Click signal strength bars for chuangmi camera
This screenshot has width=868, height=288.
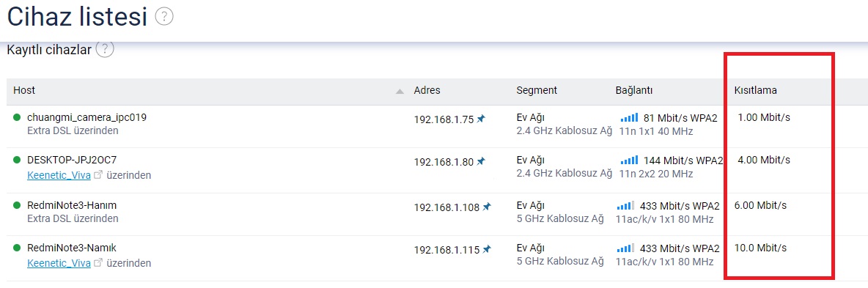[x=629, y=117]
